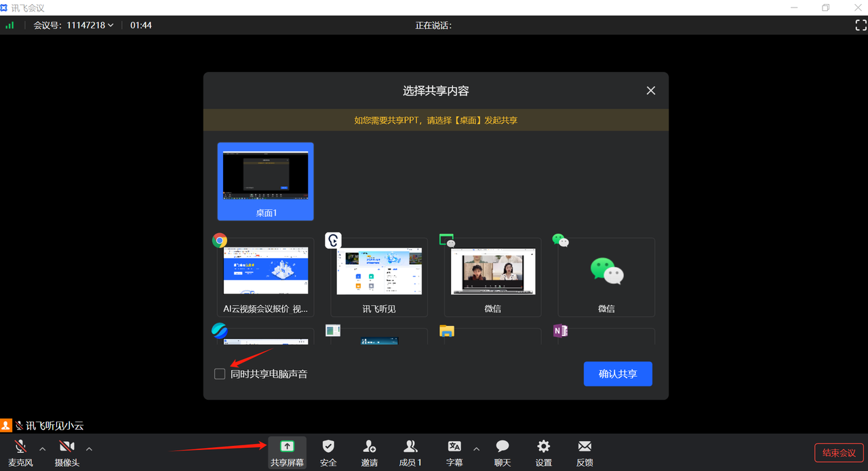Open the 邀请 invite icon
This screenshot has width=868, height=471.
point(370,446)
